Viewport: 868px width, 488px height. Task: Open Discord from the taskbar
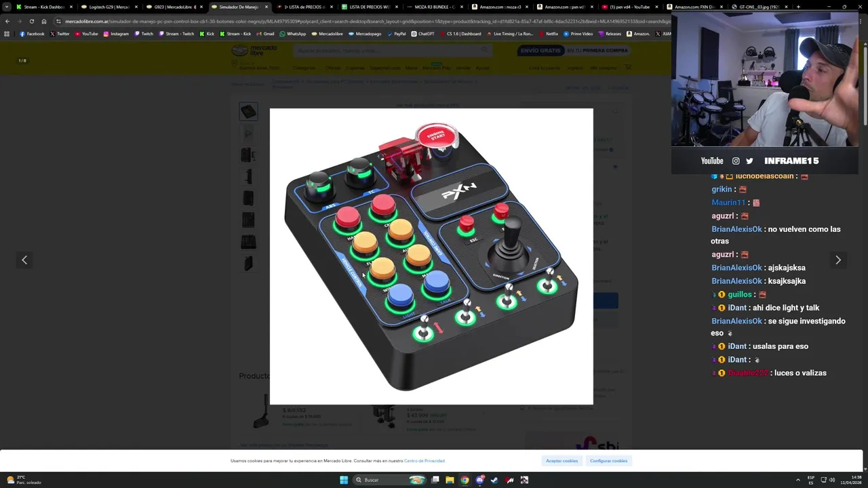[x=479, y=480]
